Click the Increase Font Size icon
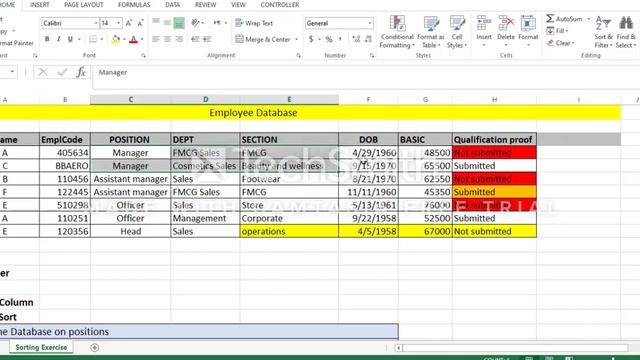The height and width of the screenshot is (360, 640). [129, 23]
